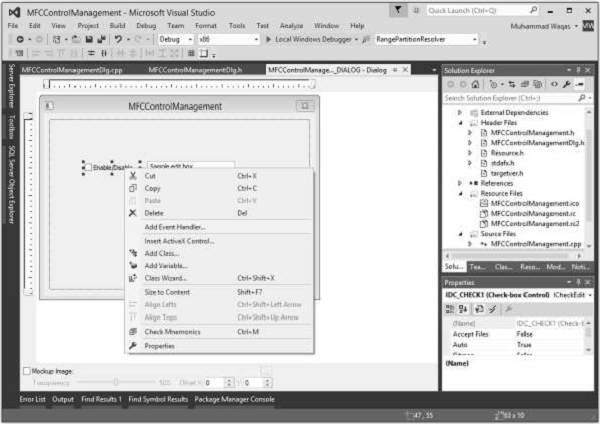Click the Home icon in Solution Explorer
Screen dimensions: 600x424
click(475, 84)
